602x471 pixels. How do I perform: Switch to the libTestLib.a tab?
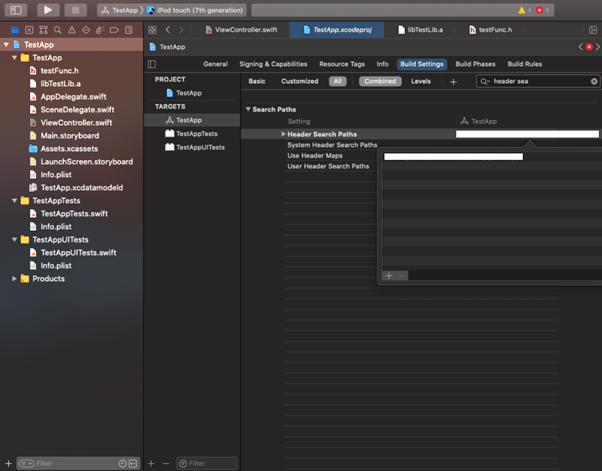420,30
